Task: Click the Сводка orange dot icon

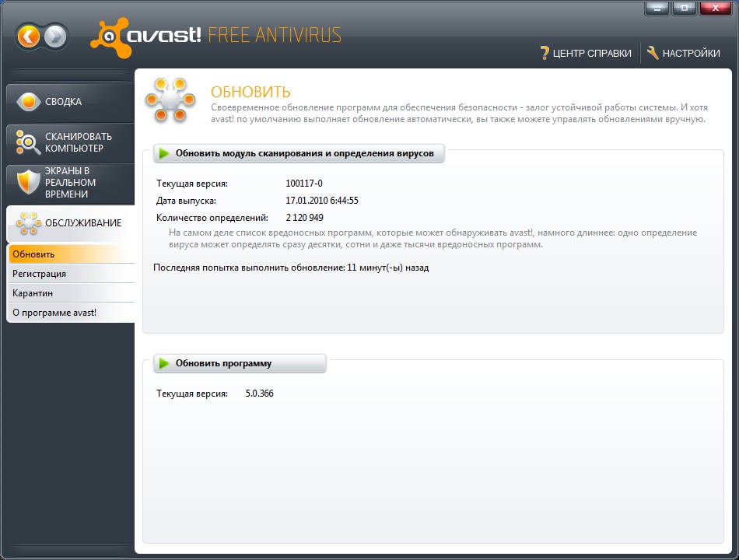Action: (28, 102)
